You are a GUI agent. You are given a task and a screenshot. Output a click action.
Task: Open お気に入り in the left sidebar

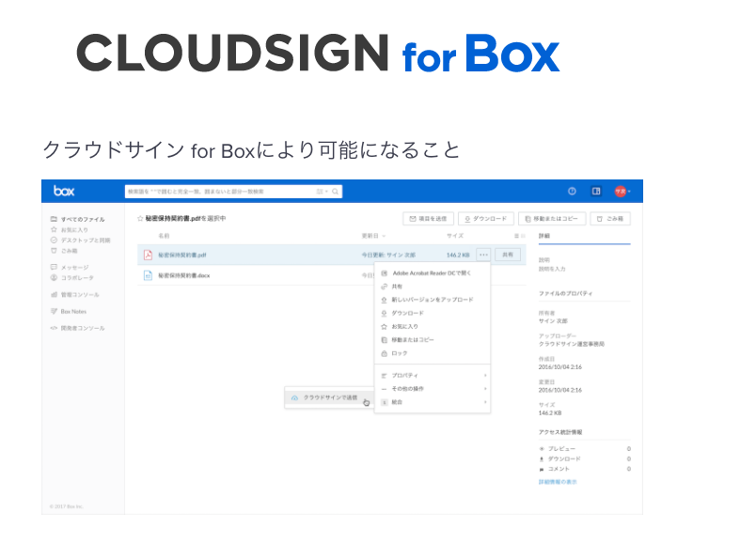[70, 230]
